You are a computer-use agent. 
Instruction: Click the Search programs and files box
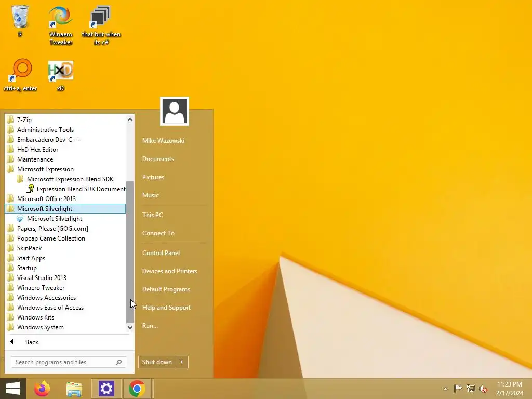coord(69,362)
